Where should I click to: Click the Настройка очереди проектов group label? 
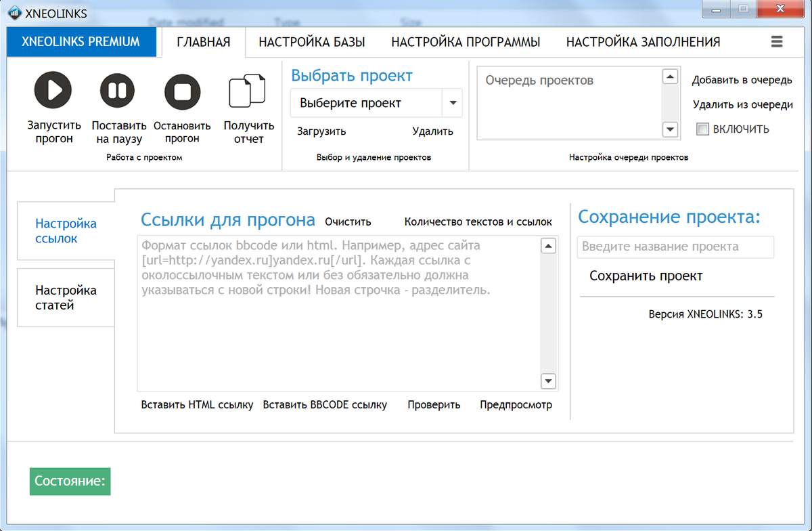tap(629, 157)
